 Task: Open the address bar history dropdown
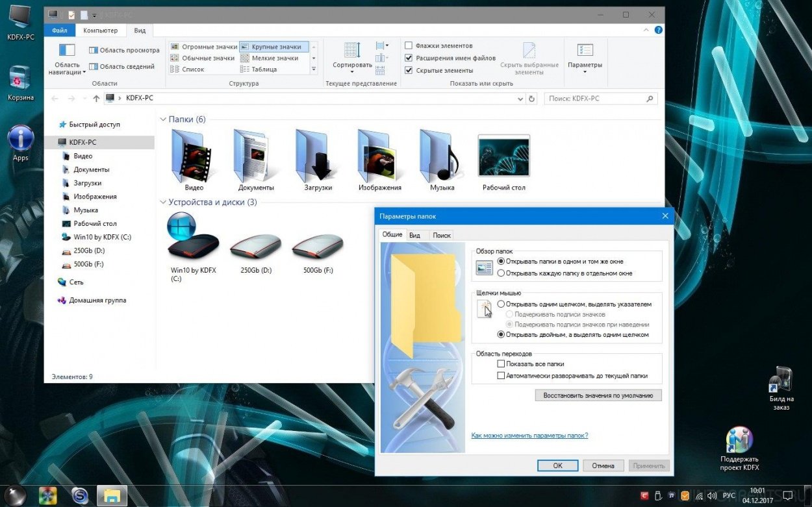pyautogui.click(x=520, y=99)
